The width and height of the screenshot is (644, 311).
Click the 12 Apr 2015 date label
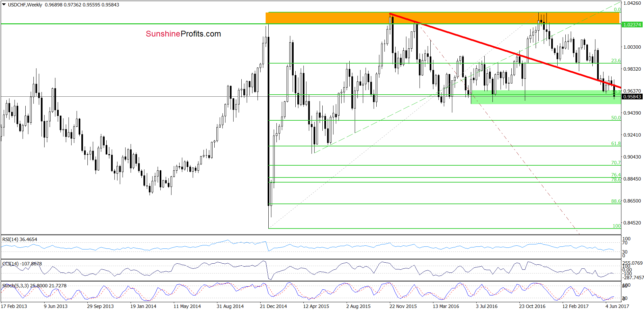(316, 306)
